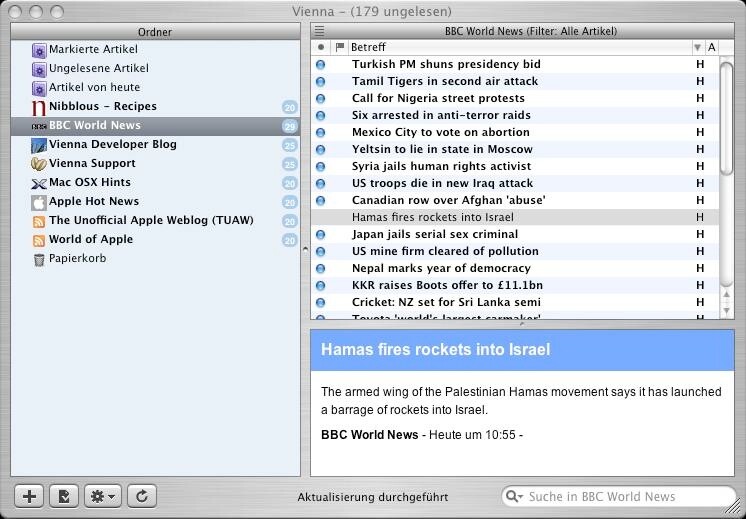Toggle unread dot for Nigeria street protests

pyautogui.click(x=321, y=98)
